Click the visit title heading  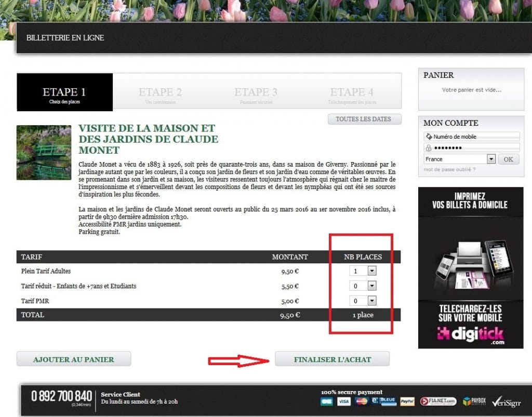click(x=148, y=139)
